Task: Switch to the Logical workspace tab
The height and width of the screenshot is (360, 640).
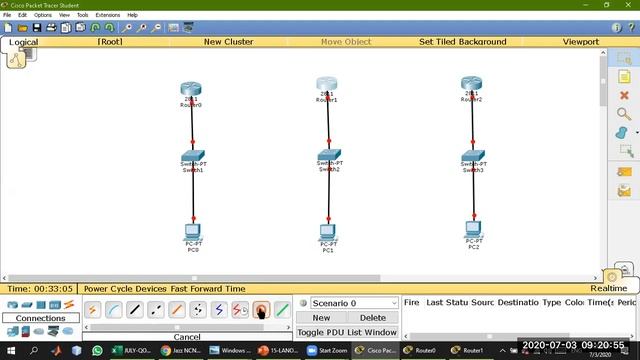Action: click(23, 42)
